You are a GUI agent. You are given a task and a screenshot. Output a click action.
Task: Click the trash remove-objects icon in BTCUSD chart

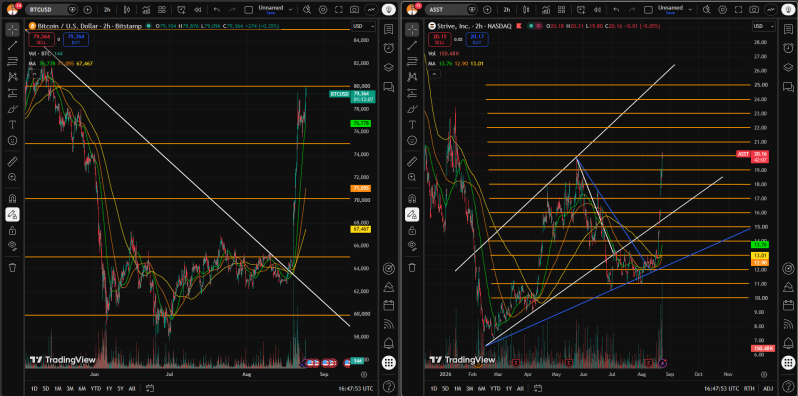pos(12,267)
